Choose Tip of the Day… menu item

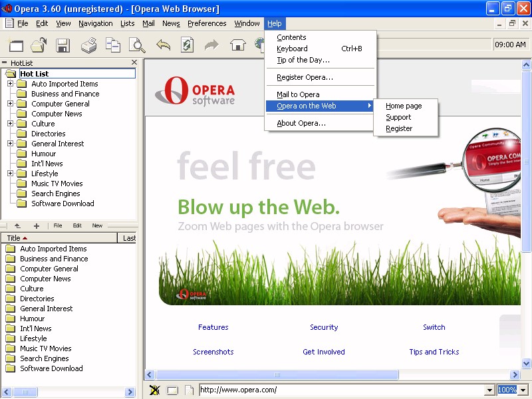303,60
